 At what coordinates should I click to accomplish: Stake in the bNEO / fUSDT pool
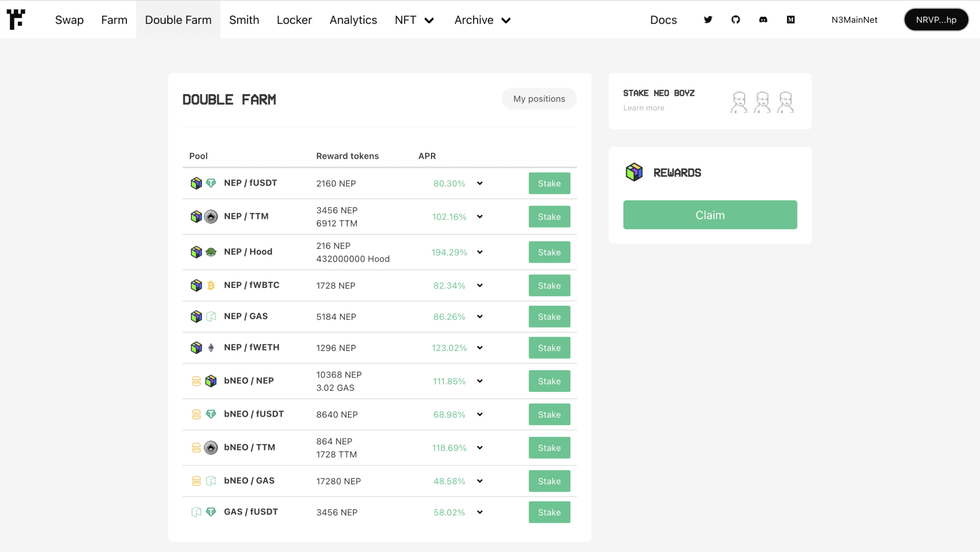point(549,414)
